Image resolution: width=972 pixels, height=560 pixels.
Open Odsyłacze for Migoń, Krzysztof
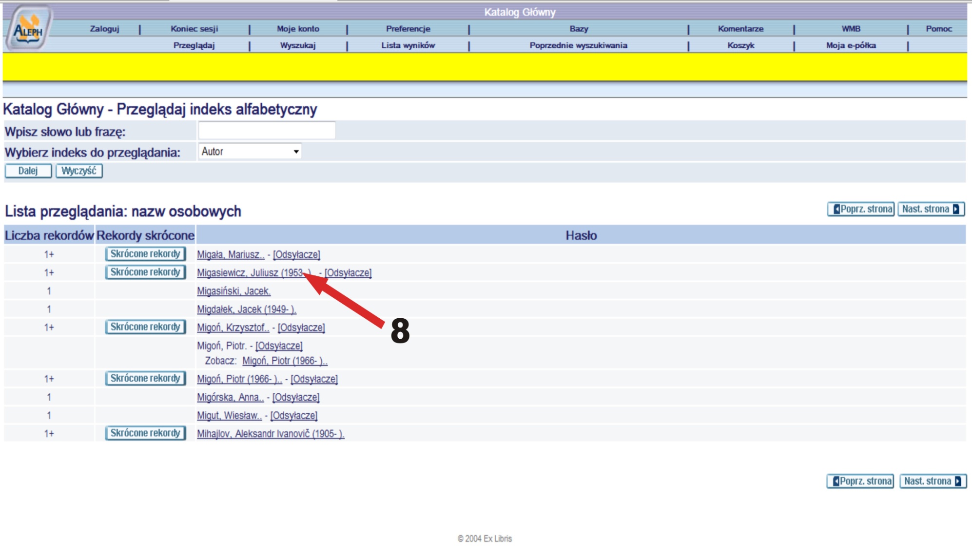coord(301,328)
